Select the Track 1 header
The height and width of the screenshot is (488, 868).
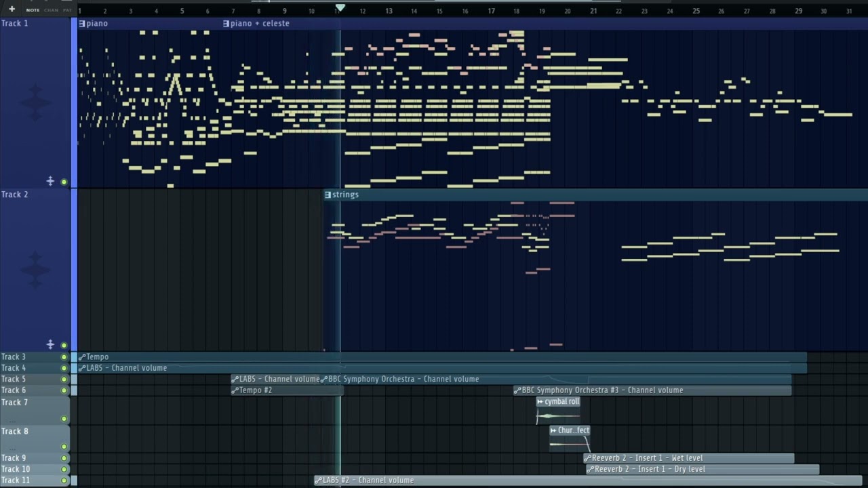point(35,103)
